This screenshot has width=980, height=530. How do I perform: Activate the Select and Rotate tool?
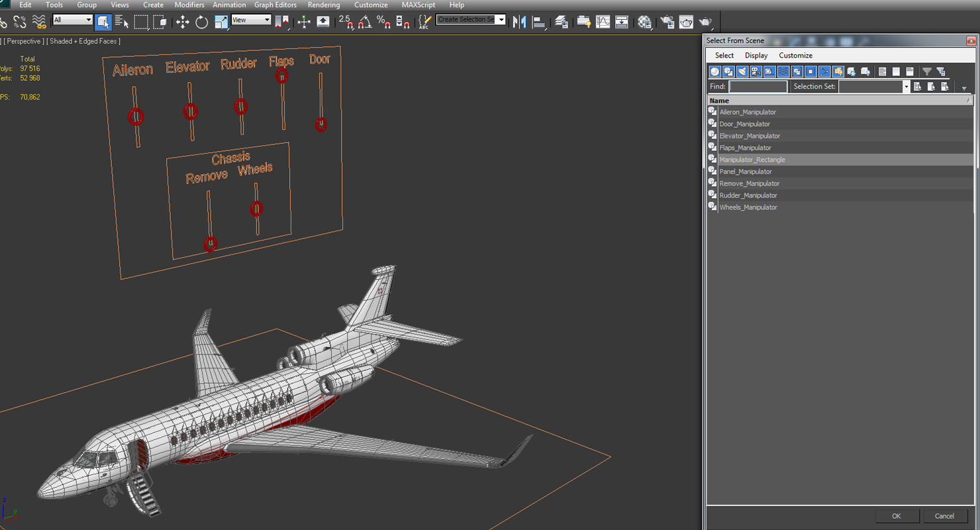pyautogui.click(x=201, y=22)
